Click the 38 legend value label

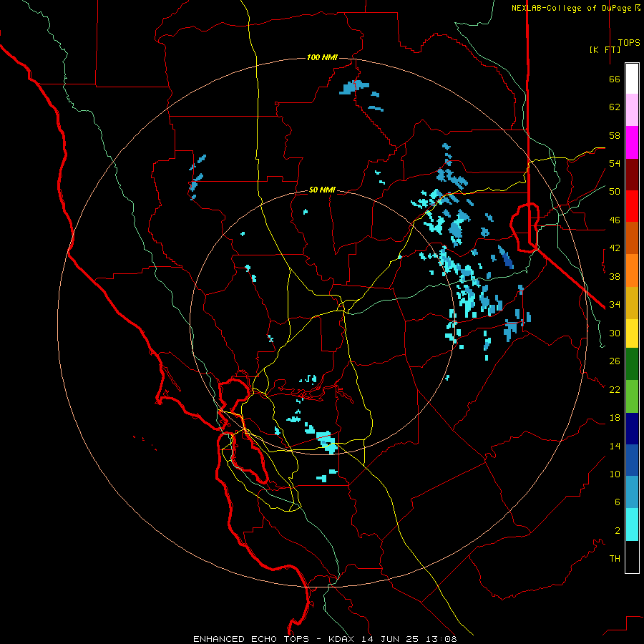pyautogui.click(x=615, y=276)
